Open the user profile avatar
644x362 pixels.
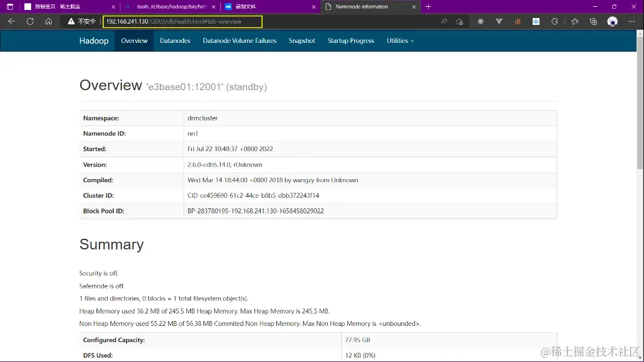[612, 21]
